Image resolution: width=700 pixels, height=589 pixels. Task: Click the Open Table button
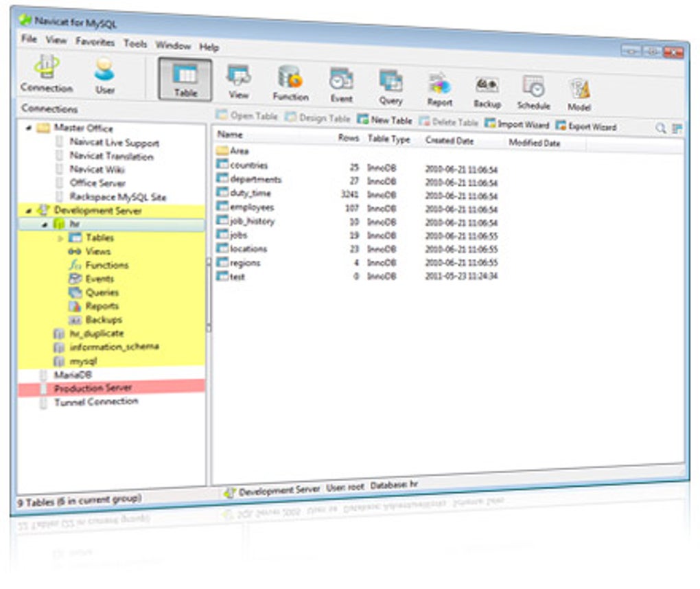(x=247, y=115)
